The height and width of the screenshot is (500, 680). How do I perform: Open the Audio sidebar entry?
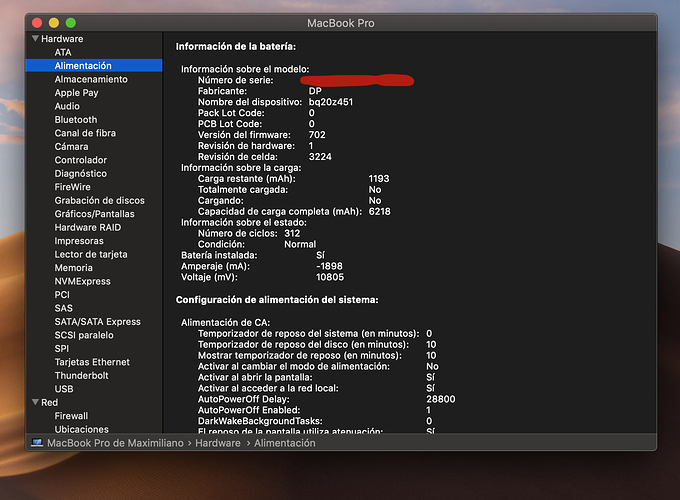point(67,106)
